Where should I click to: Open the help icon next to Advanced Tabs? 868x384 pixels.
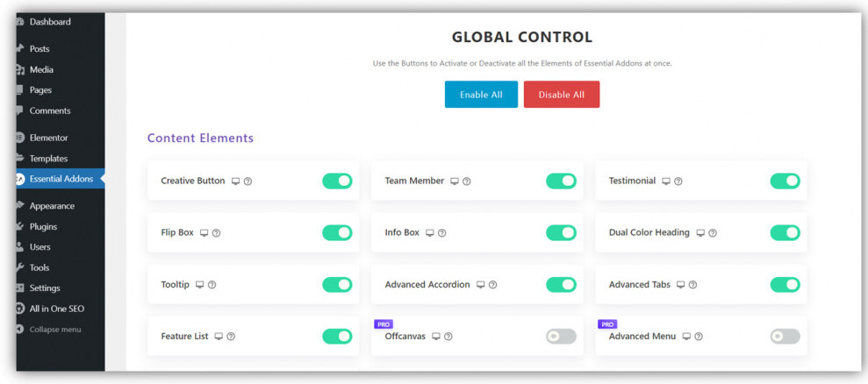(x=692, y=285)
